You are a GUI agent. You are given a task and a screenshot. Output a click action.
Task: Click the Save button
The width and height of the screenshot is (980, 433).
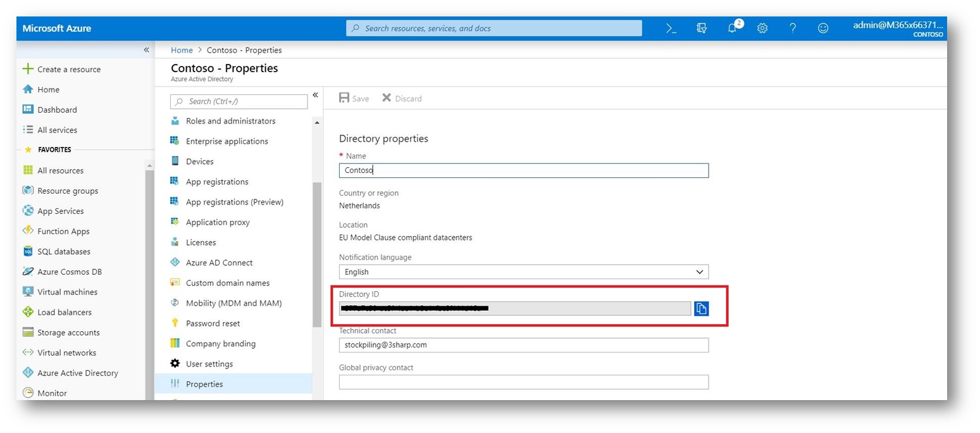tap(354, 98)
